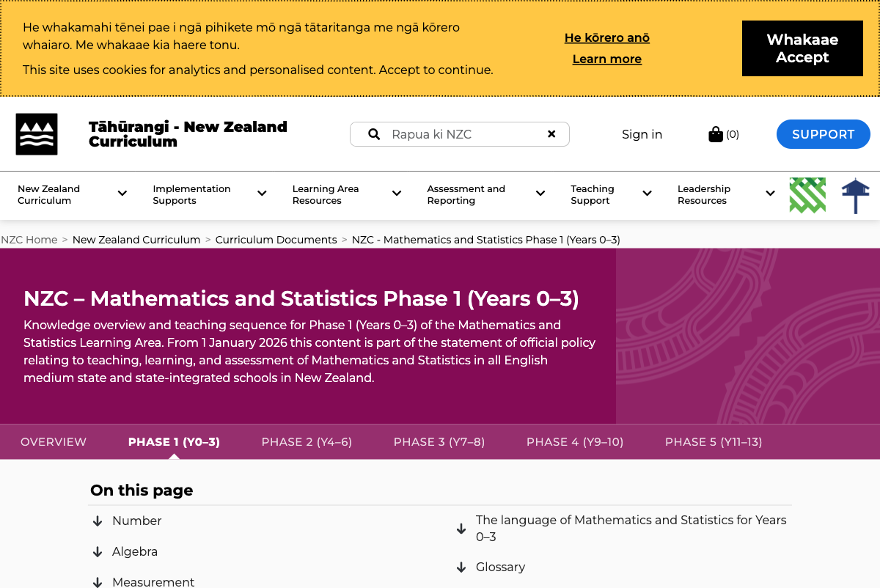Viewport: 880px width, 588px height.
Task: Jump to the Number section link
Action: pyautogui.click(x=136, y=521)
